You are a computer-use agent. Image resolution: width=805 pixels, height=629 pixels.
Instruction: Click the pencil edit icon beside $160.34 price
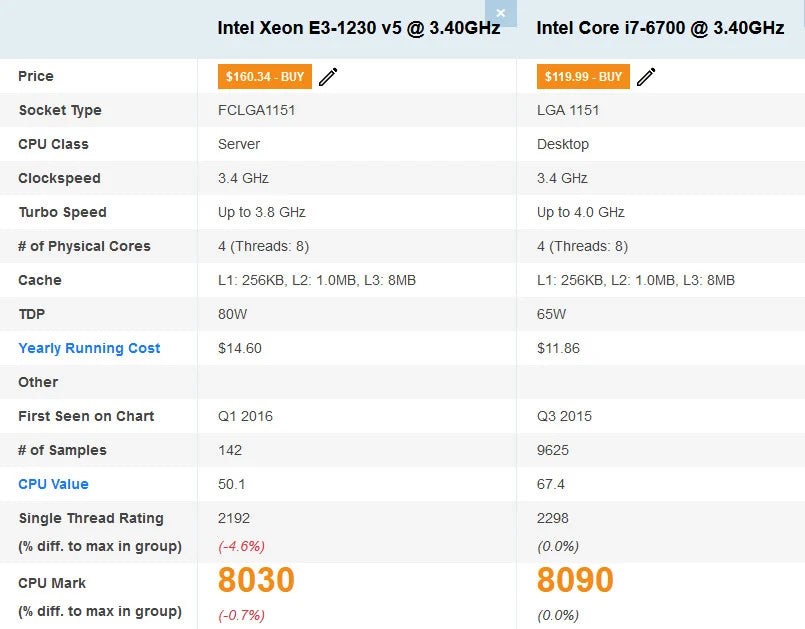tap(328, 77)
